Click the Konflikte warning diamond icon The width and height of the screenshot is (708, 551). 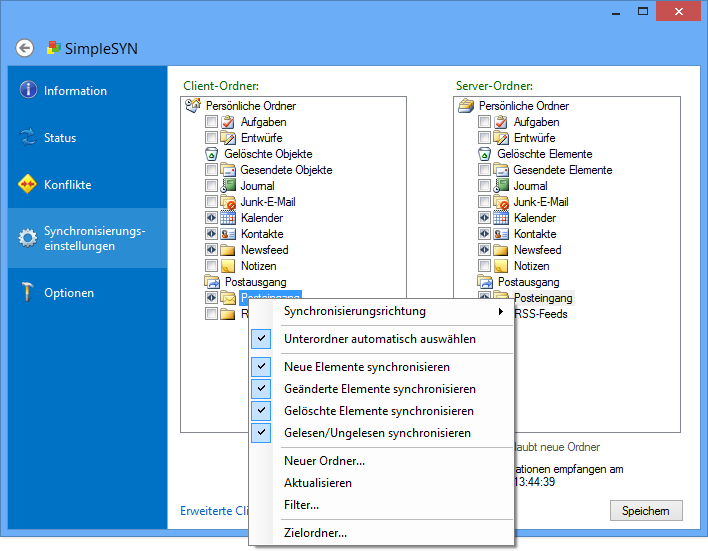pyautogui.click(x=28, y=184)
